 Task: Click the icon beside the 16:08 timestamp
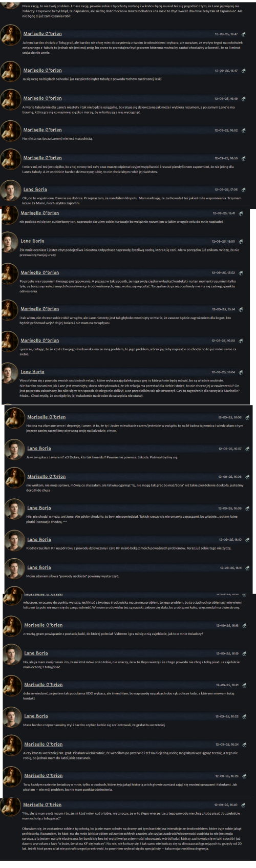(x=247, y=476)
